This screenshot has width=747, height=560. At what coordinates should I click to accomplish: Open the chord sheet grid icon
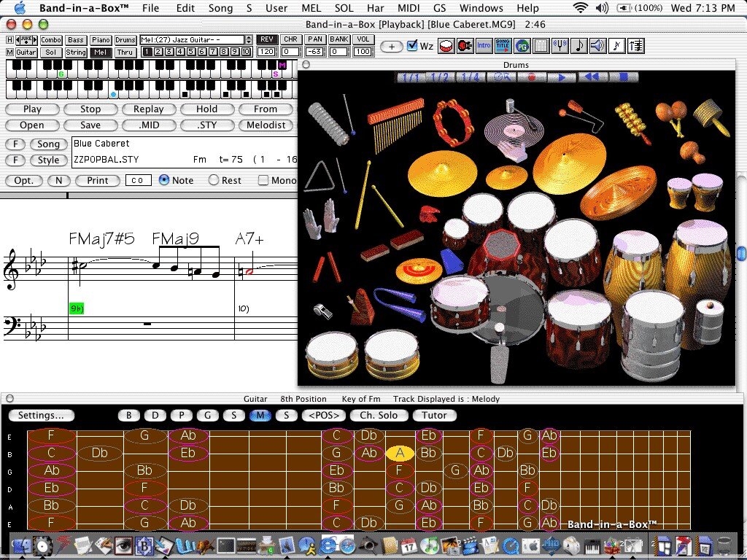[541, 46]
